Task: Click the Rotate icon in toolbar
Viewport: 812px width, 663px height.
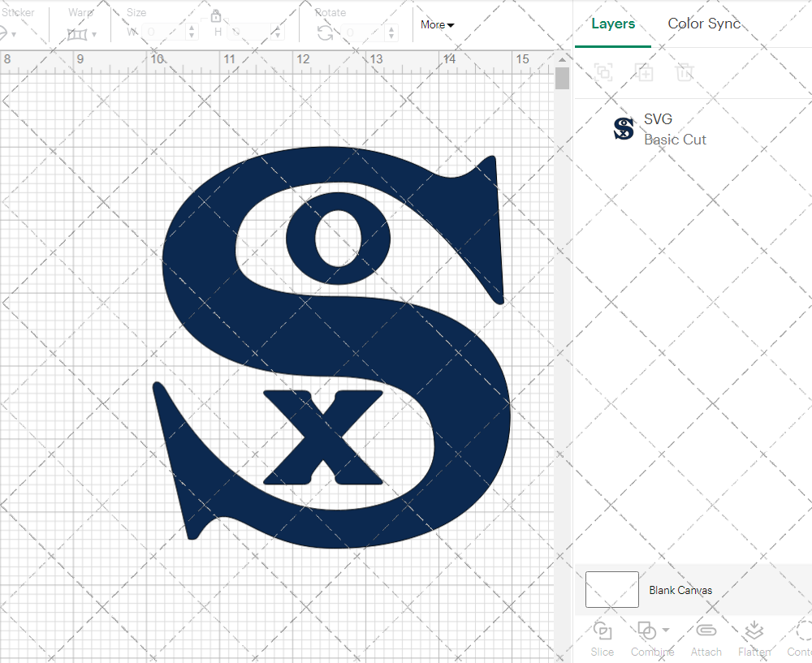Action: pyautogui.click(x=325, y=32)
